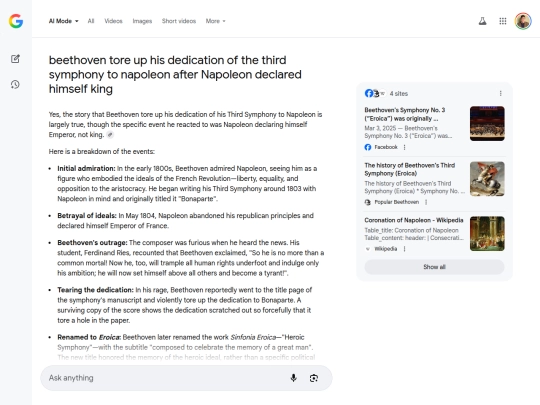Open history of Beethoven's Third Symphony link

click(x=409, y=169)
